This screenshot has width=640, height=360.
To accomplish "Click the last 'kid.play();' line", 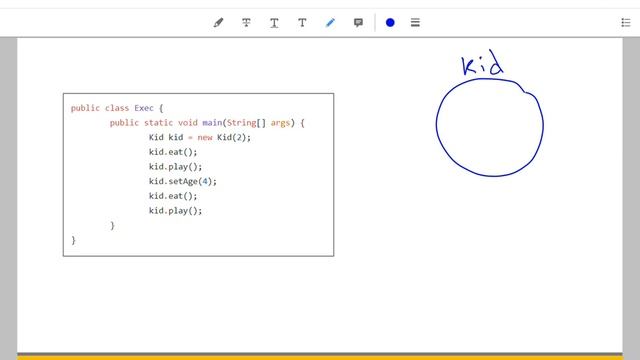I will point(175,211).
